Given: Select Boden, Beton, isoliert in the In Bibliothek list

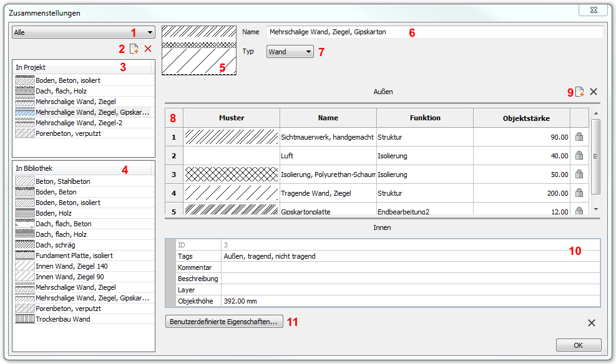Looking at the screenshot, I should click(84, 203).
